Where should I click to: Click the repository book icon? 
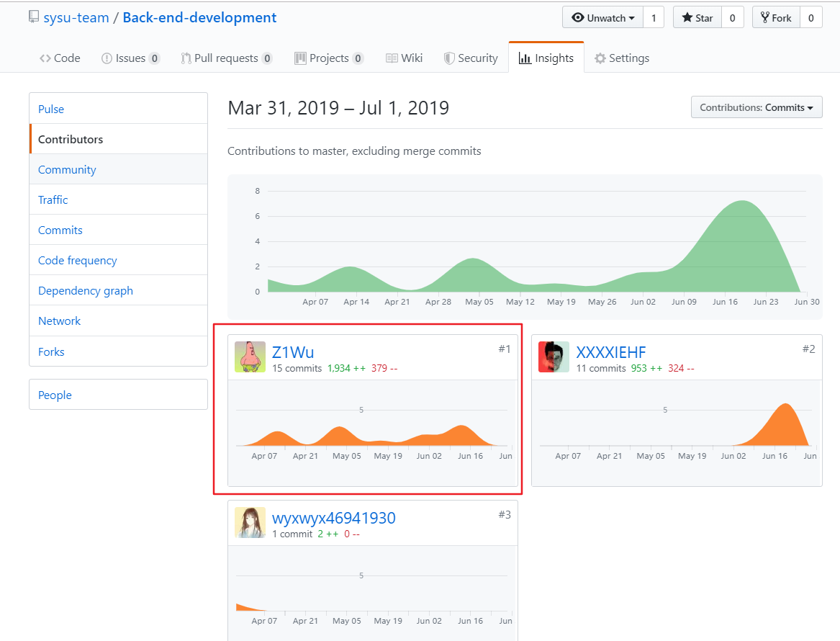[34, 17]
